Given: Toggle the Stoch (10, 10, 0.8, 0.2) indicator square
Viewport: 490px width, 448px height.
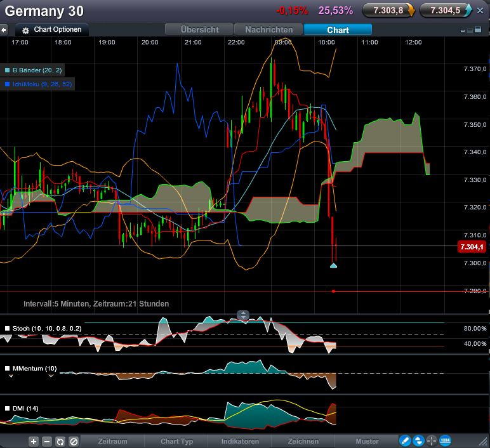Looking at the screenshot, I should [x=8, y=329].
